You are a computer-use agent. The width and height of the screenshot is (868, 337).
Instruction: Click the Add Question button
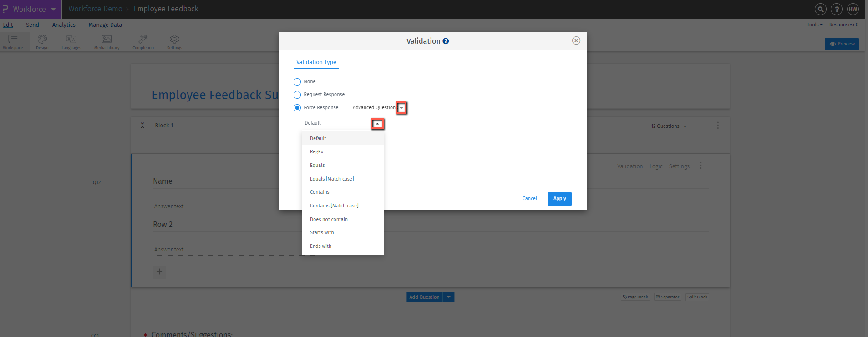[424, 297]
